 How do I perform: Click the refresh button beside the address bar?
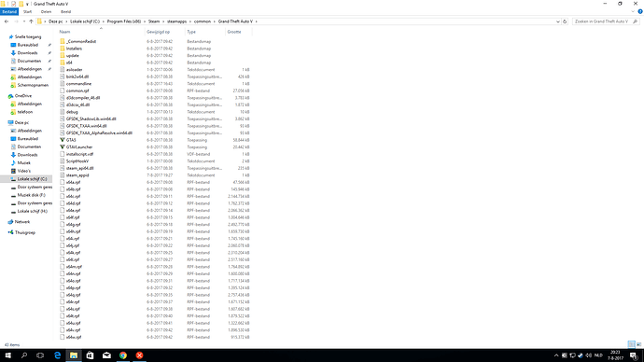pos(565,21)
